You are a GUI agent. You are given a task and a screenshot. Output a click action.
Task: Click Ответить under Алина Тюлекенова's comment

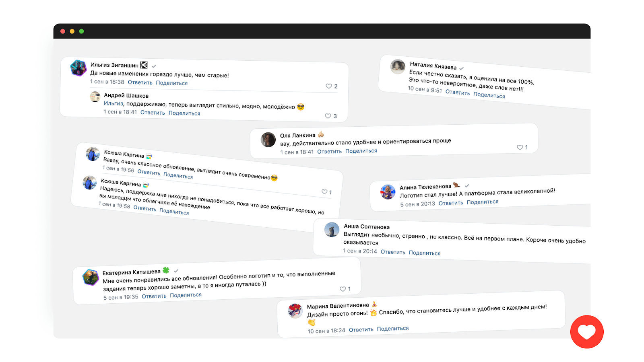[x=451, y=203]
